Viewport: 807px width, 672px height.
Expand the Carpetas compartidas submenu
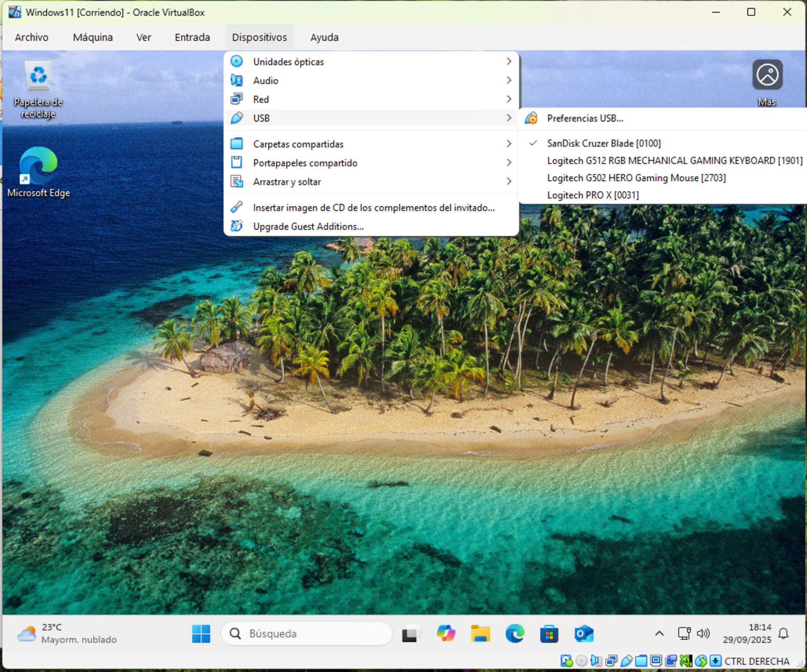coord(371,144)
